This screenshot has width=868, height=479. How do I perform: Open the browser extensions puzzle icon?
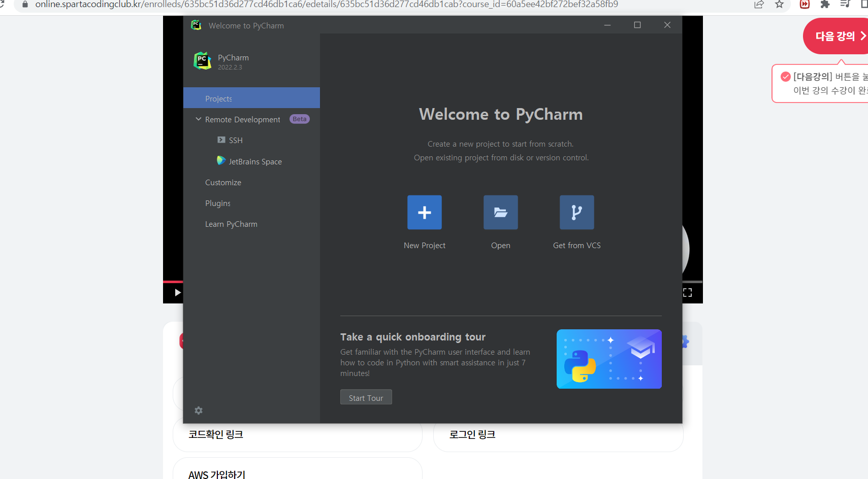coord(825,5)
